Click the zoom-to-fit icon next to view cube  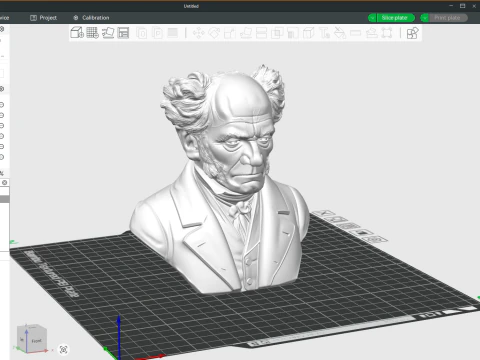[63, 349]
